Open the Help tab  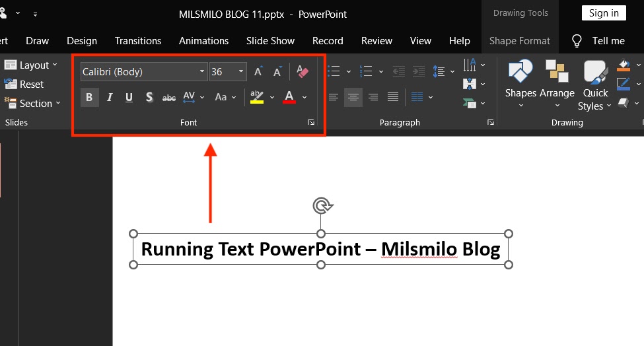coord(459,41)
